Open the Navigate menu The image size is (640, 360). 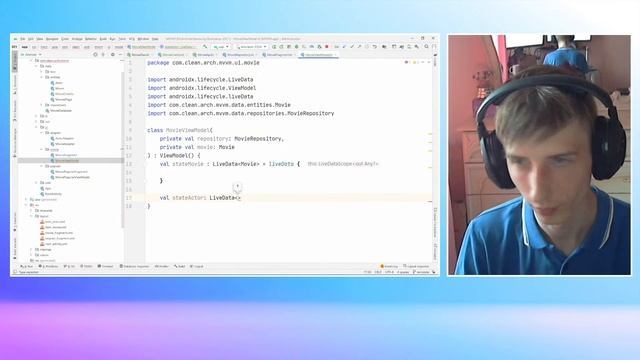(52, 39)
